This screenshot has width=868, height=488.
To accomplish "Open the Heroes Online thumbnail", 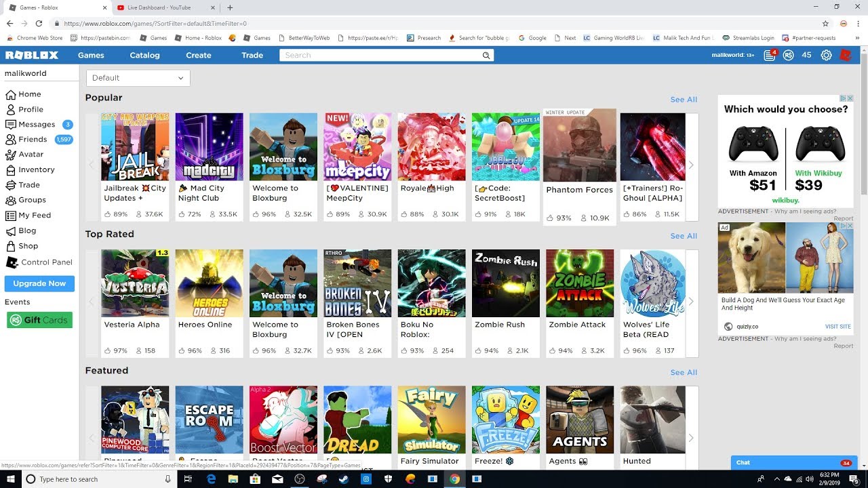I will [209, 283].
